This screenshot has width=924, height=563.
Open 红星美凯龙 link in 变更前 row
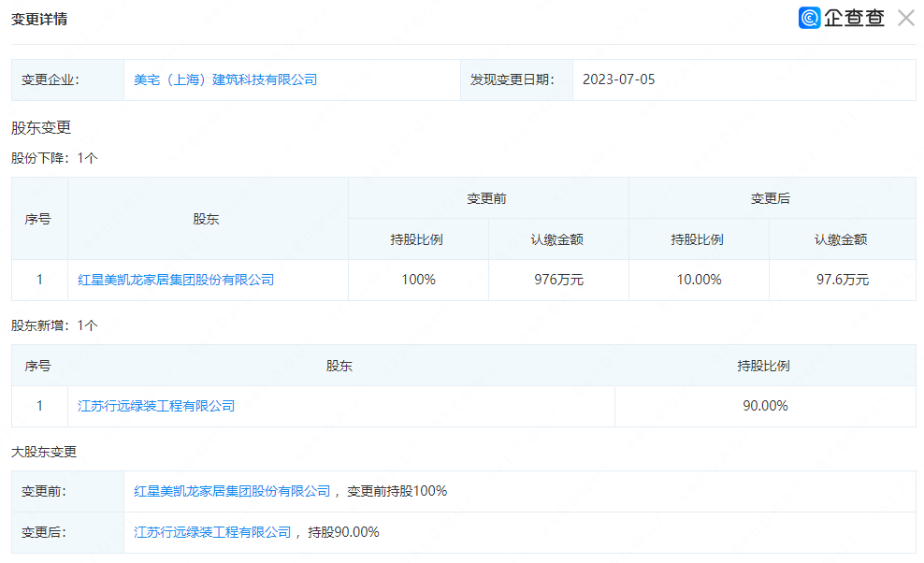232,491
